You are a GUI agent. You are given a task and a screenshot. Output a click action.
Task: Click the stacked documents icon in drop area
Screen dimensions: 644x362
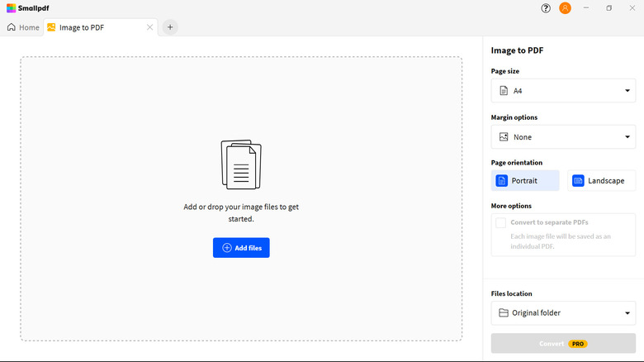(x=241, y=164)
